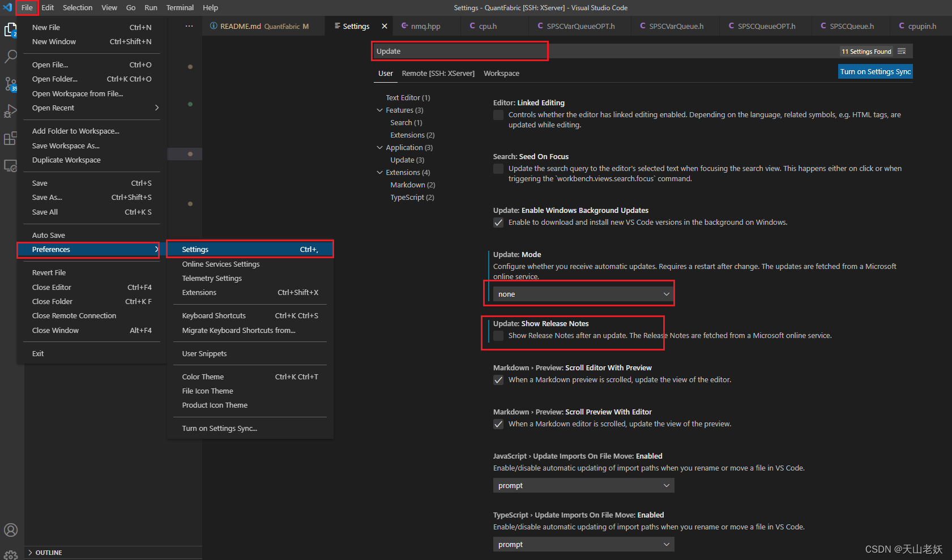The width and height of the screenshot is (952, 560).
Task: Collapse the Application settings group
Action: click(380, 147)
